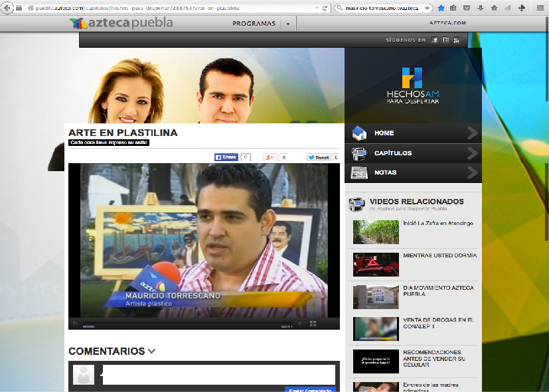Image resolution: width=549 pixels, height=392 pixels.
Task: Click the Tweet button
Action: (x=319, y=157)
